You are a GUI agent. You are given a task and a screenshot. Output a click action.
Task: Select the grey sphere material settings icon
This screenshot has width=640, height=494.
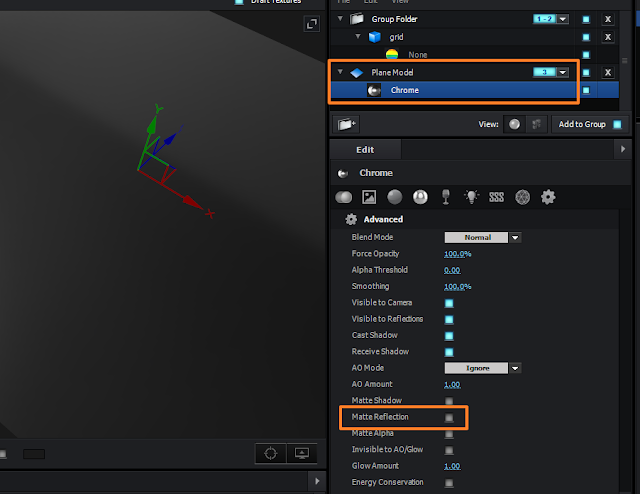(394, 197)
